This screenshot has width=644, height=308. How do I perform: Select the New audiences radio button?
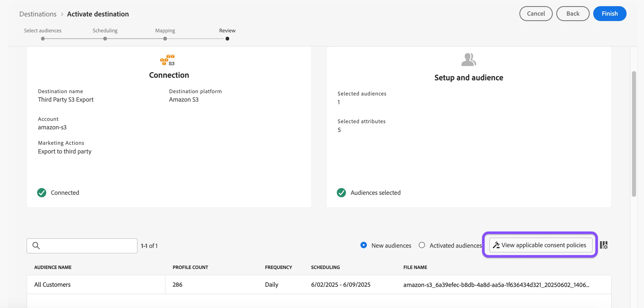[x=364, y=245]
